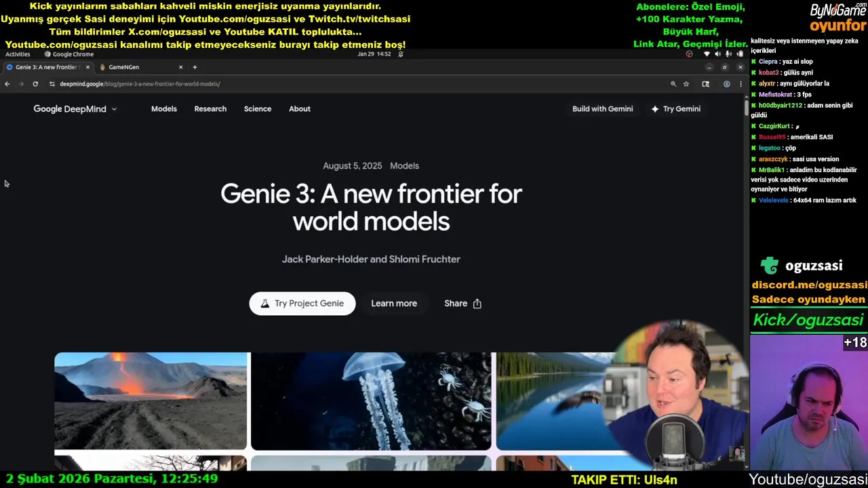Screen dimensions: 868x488
Task: Click Try Gemini button
Action: (675, 108)
